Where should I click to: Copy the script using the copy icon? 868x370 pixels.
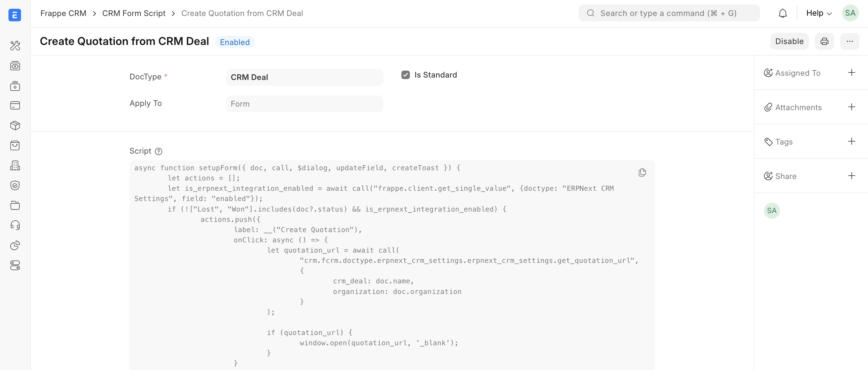(x=642, y=172)
